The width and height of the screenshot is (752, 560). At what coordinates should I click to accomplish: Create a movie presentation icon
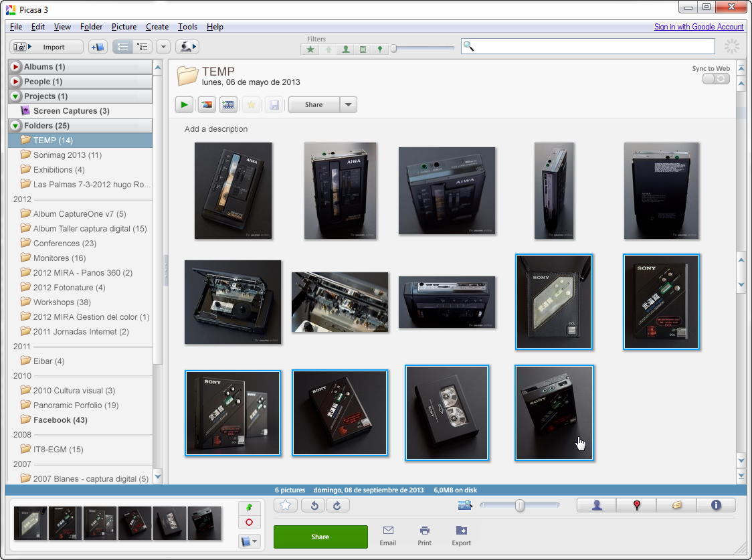coord(228,104)
